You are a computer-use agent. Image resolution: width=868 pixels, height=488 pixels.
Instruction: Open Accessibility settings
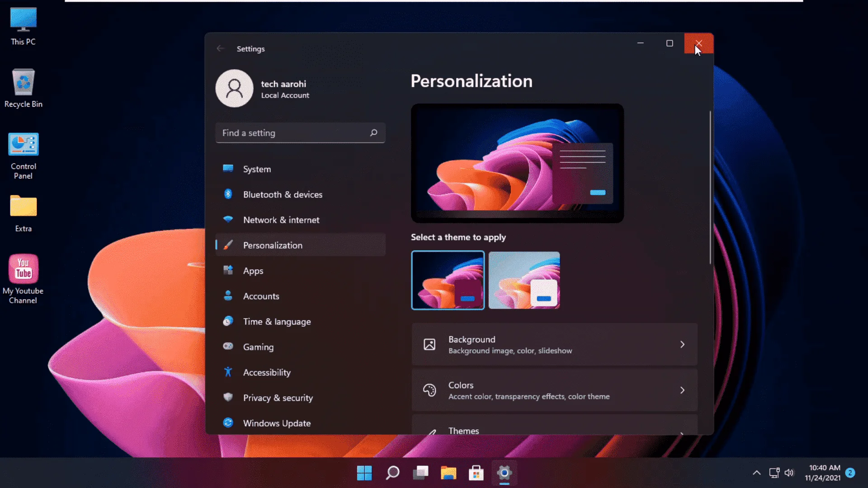point(300,372)
